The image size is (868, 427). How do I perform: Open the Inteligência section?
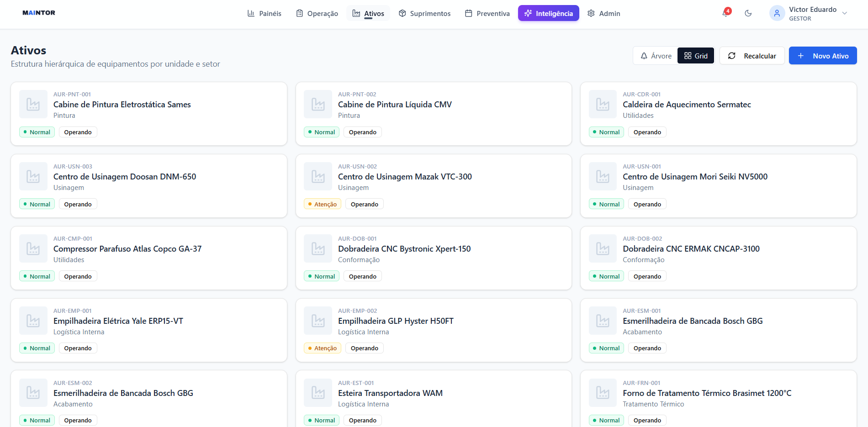tap(548, 13)
